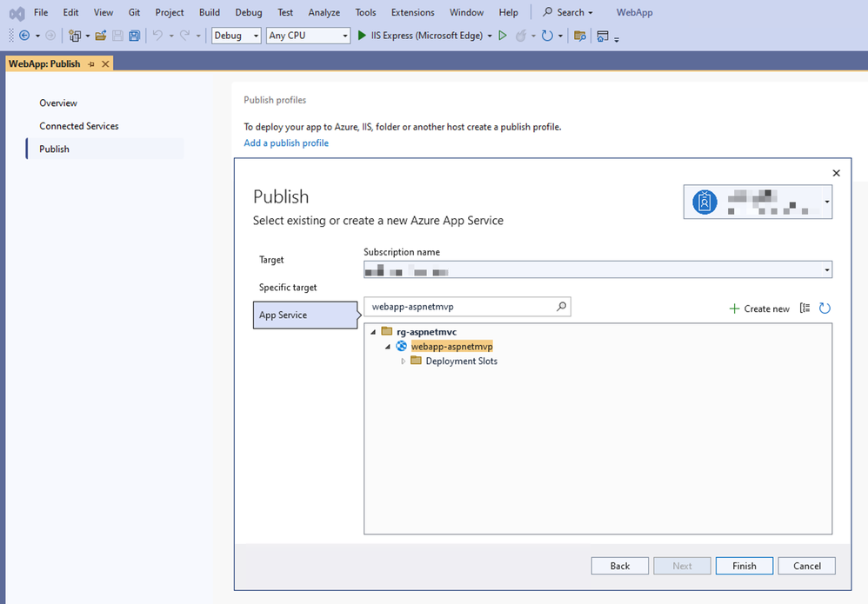The height and width of the screenshot is (604, 868).
Task: Click the toolbar Restart refresh icon
Action: 547,36
